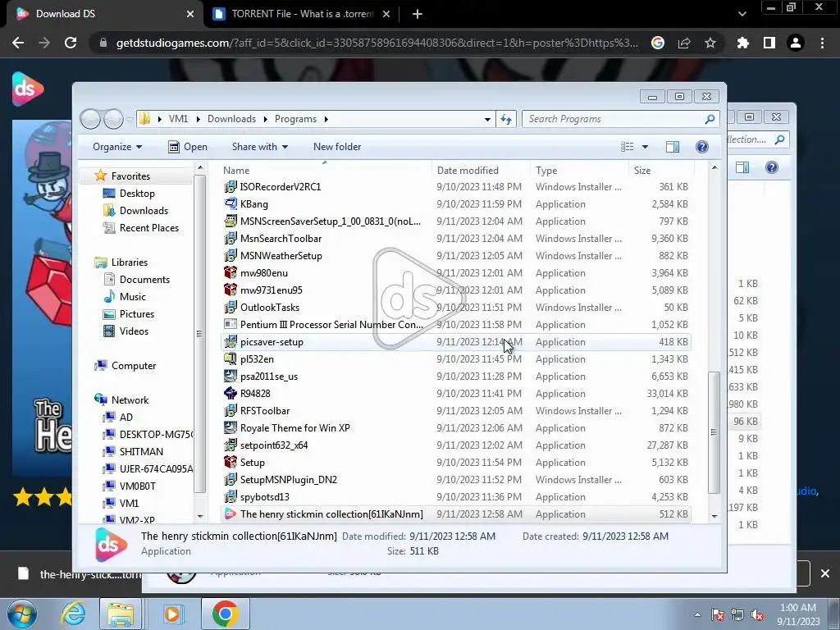This screenshot has width=840, height=630.
Task: Click VM1 in the breadcrumb path
Action: (178, 119)
